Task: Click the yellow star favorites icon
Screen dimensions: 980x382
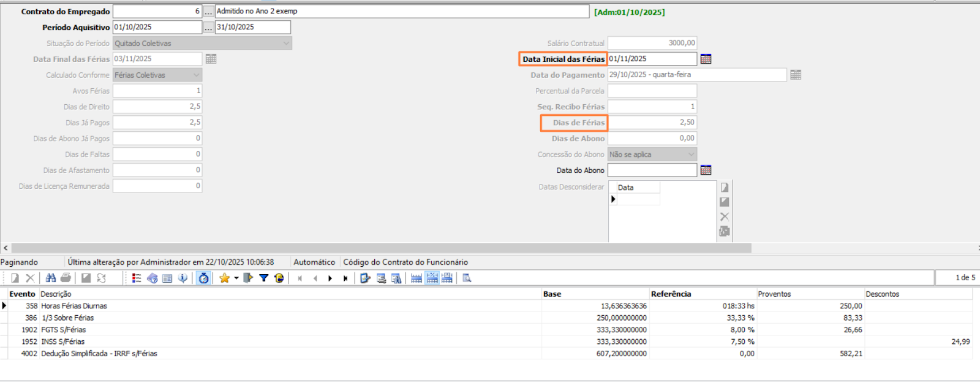Action: pyautogui.click(x=224, y=278)
